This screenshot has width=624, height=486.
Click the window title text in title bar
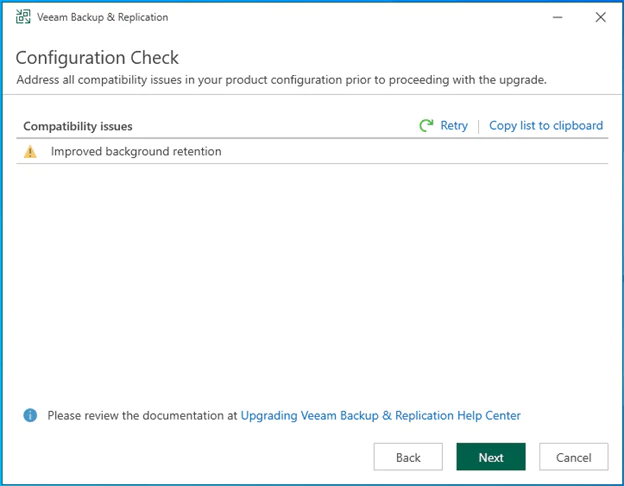(x=103, y=17)
